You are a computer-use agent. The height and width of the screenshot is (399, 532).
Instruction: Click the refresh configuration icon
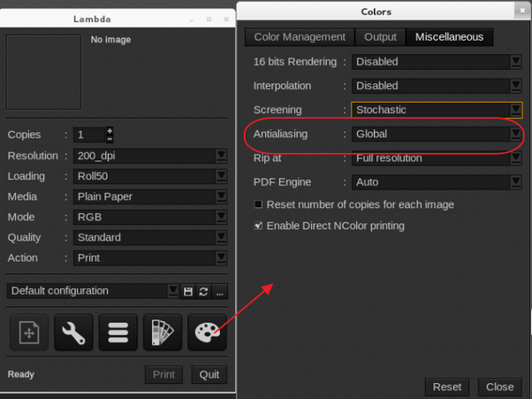coord(203,291)
